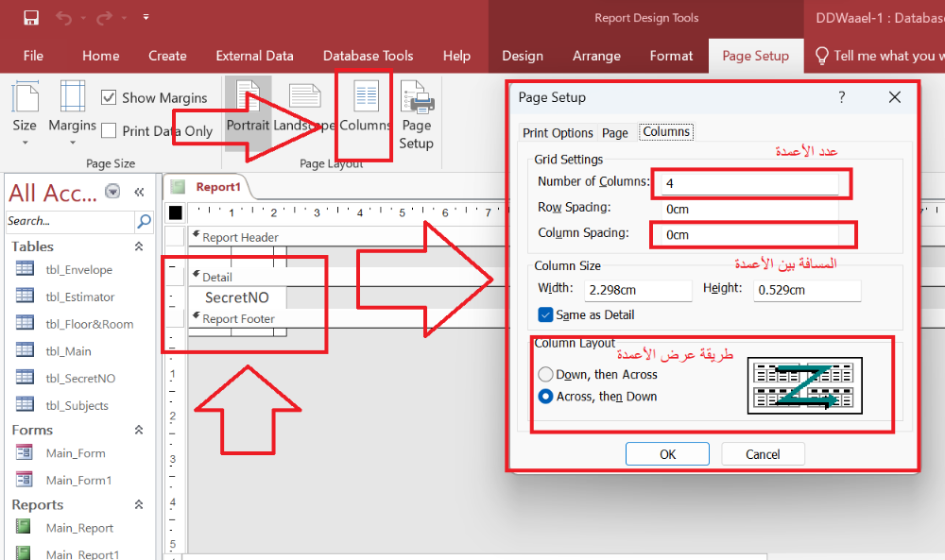Click the Columns ribbon button

click(365, 109)
